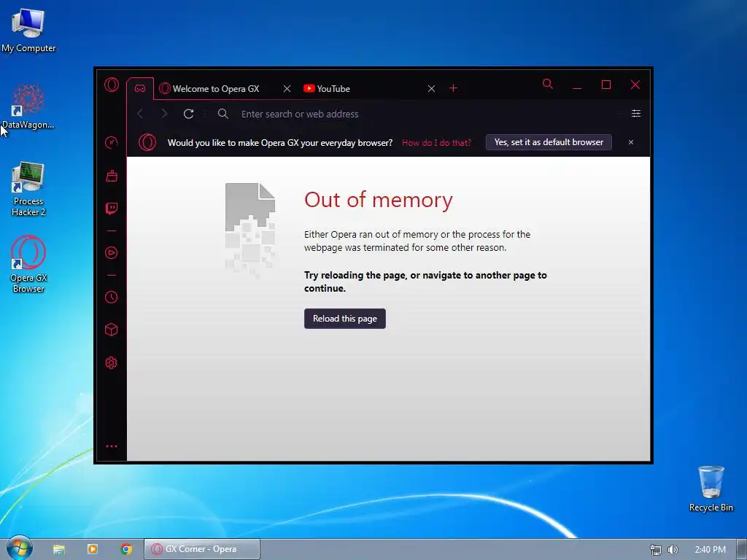This screenshot has width=747, height=560.
Task: Open History clock icon in sidebar
Action: click(112, 297)
